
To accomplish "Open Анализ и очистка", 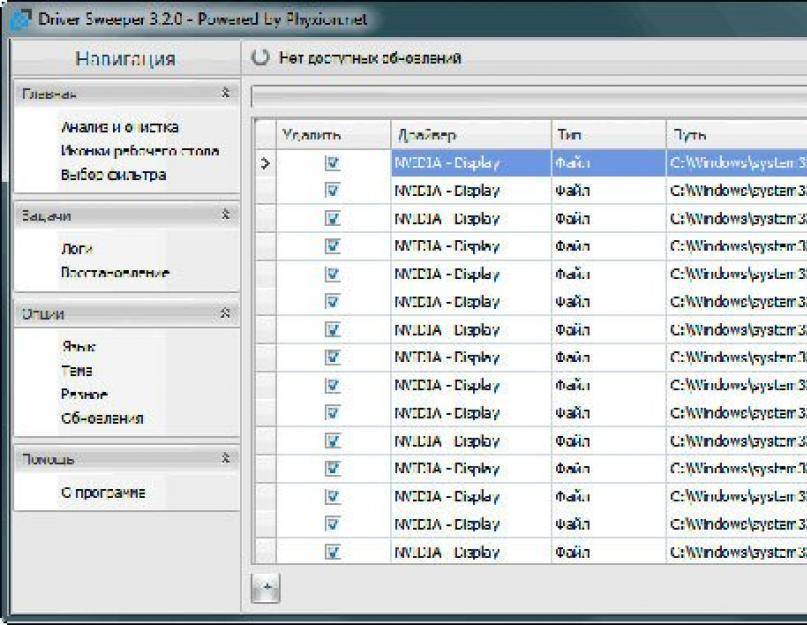I will point(120,127).
